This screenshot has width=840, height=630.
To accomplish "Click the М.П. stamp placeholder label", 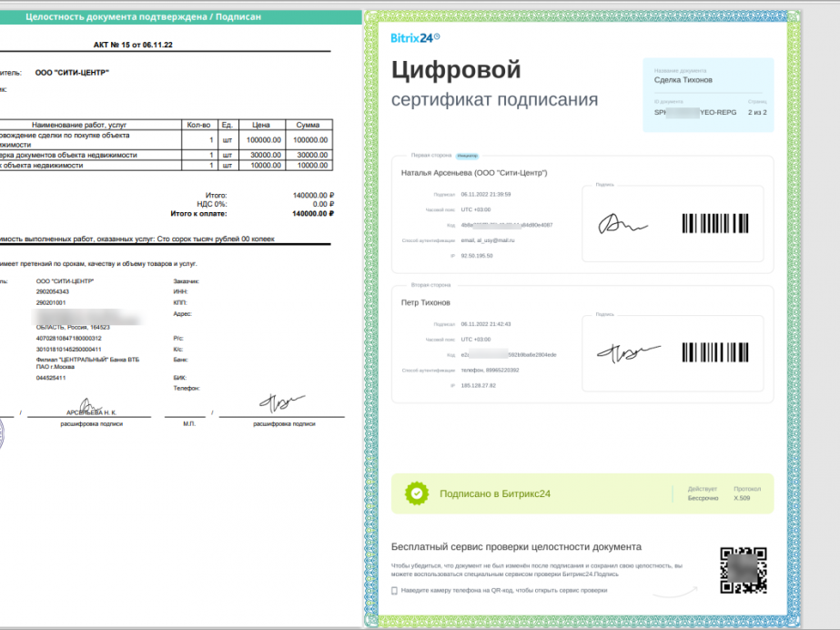I will click(189, 423).
